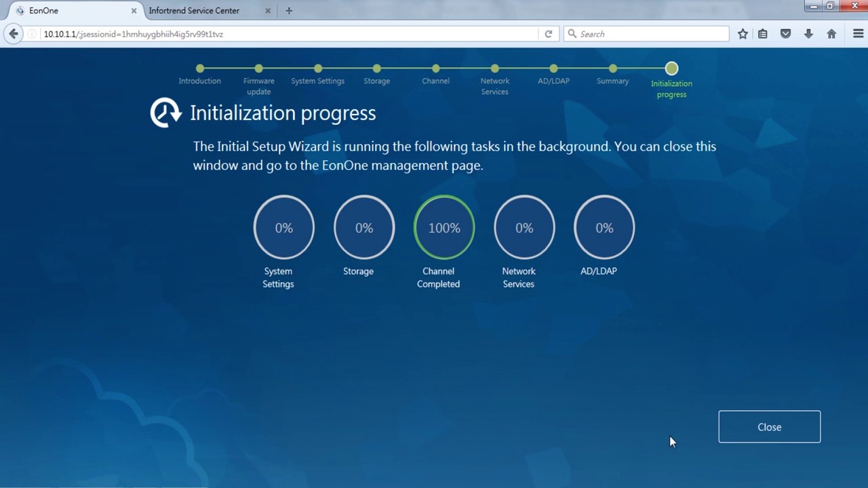Image resolution: width=868 pixels, height=488 pixels.
Task: Close the wizard with the Close button
Action: click(x=770, y=427)
